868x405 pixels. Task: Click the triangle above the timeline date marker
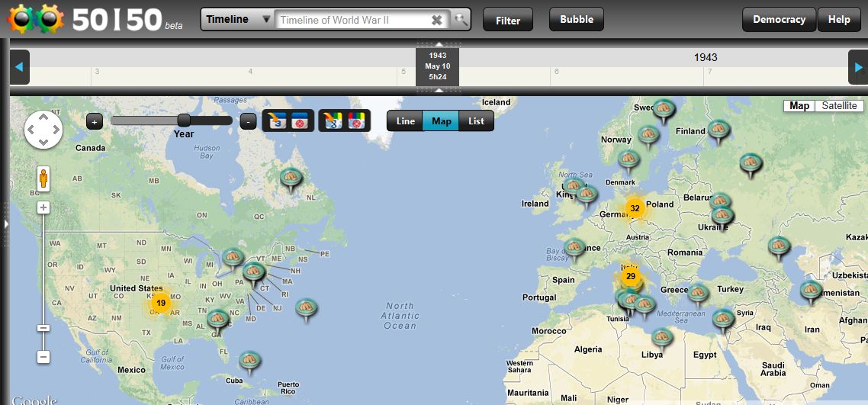click(439, 43)
